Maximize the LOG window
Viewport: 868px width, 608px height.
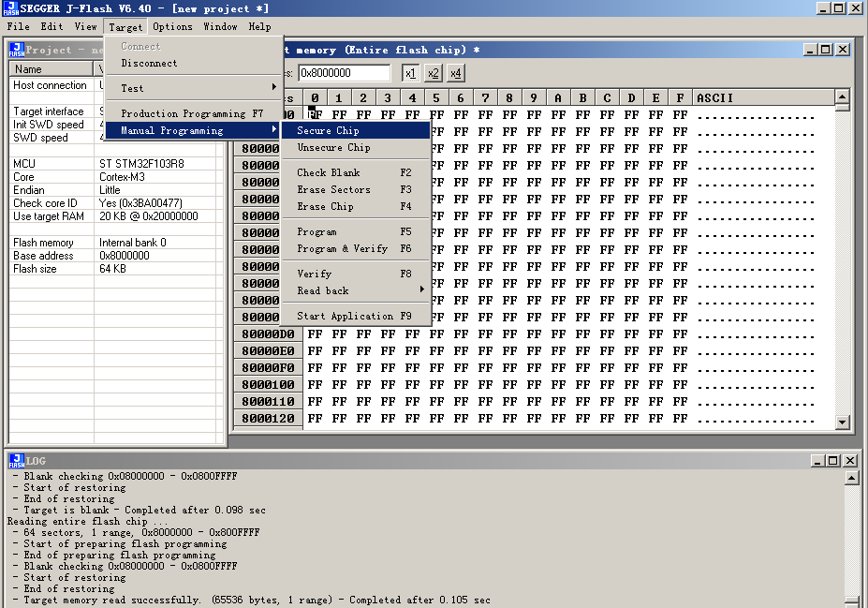pos(833,461)
